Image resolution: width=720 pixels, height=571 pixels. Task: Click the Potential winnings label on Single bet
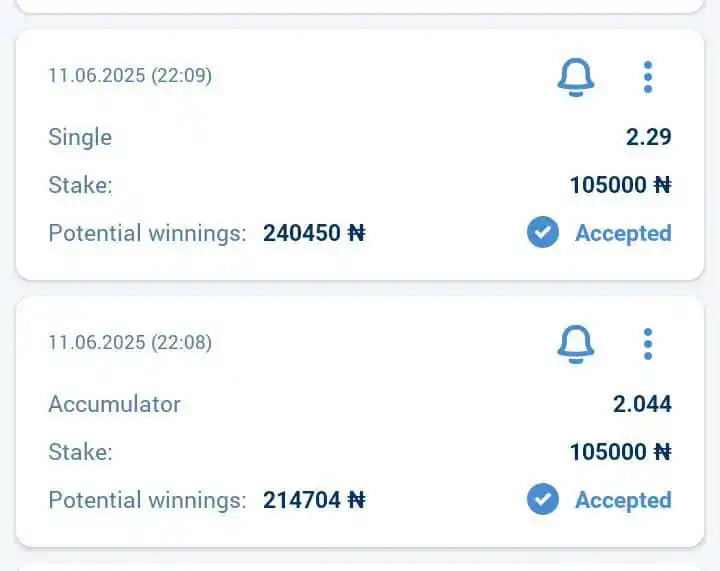pos(147,233)
